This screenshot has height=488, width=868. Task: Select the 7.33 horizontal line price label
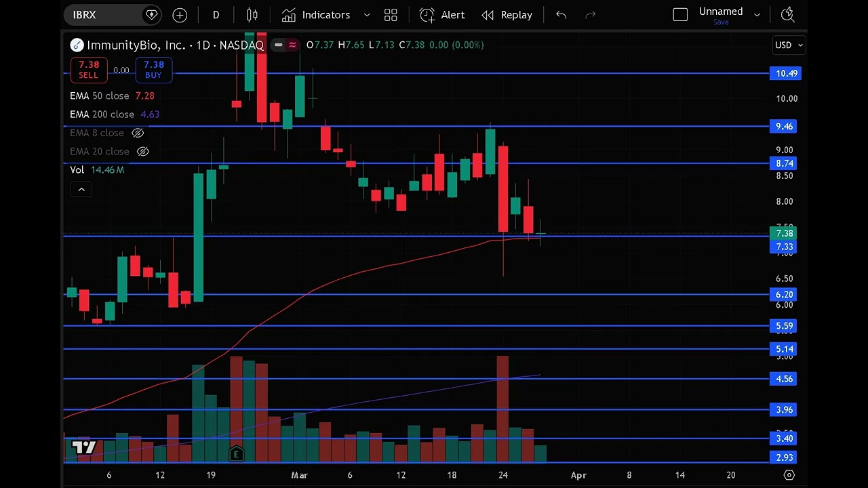(783, 247)
